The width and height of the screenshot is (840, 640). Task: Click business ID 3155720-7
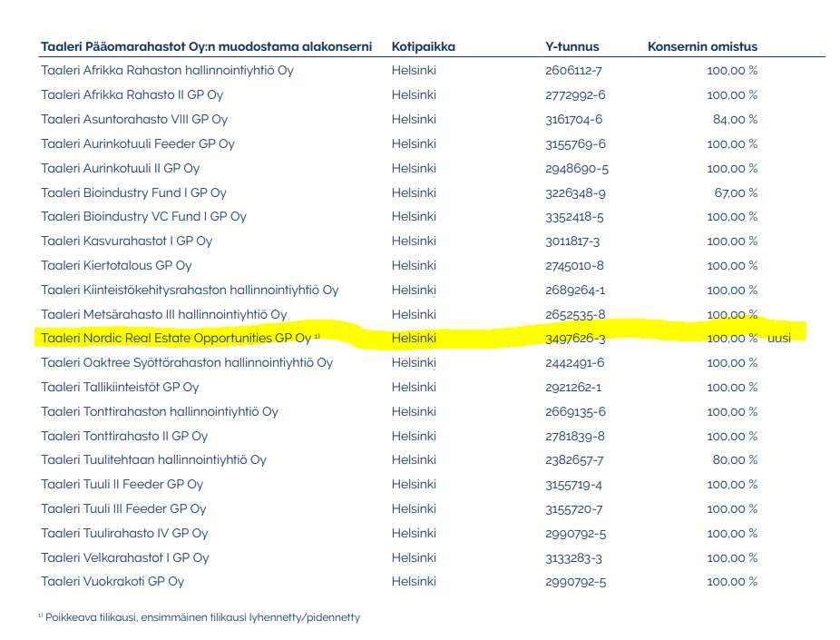[574, 508]
